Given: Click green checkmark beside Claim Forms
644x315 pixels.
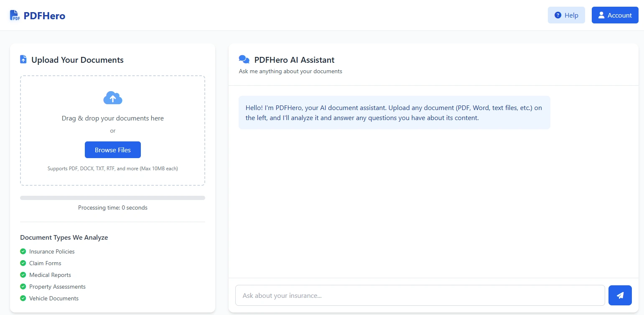Looking at the screenshot, I should tap(23, 263).
